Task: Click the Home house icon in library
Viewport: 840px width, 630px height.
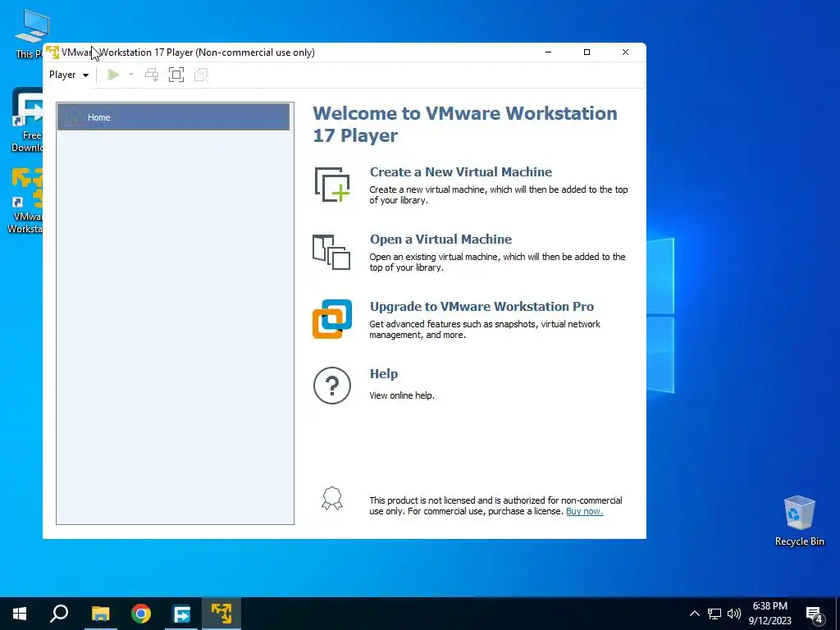Action: (73, 116)
